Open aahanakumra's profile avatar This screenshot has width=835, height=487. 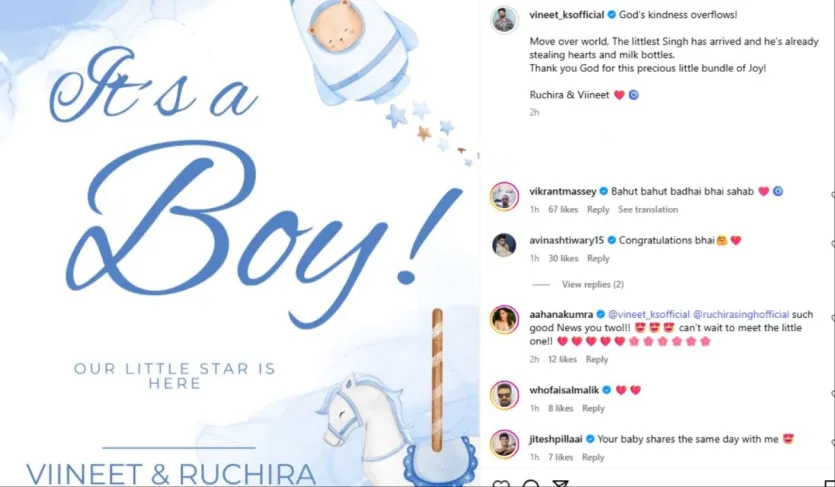coord(504,319)
